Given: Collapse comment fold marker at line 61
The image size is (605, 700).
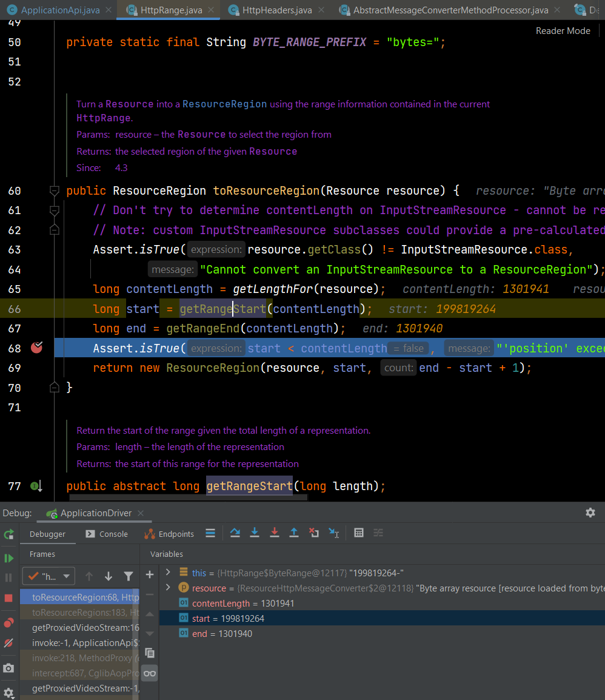Looking at the screenshot, I should (x=55, y=210).
